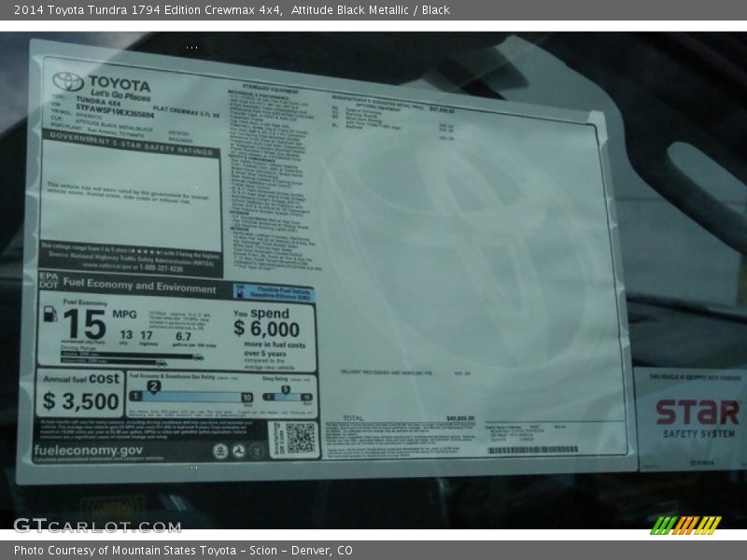Click the '17' highway MPG value
This screenshot has height=560, width=747.
click(x=147, y=336)
